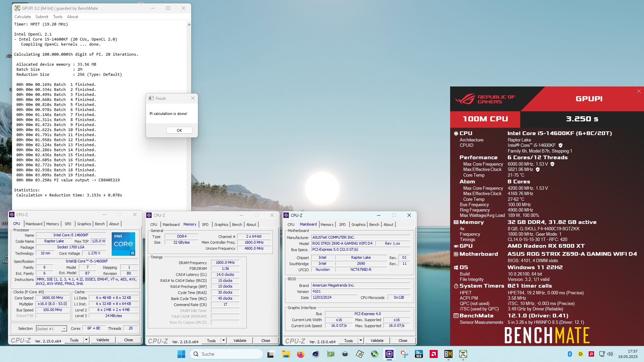
Task: Open Firefox from the taskbar
Action: [x=301, y=354]
